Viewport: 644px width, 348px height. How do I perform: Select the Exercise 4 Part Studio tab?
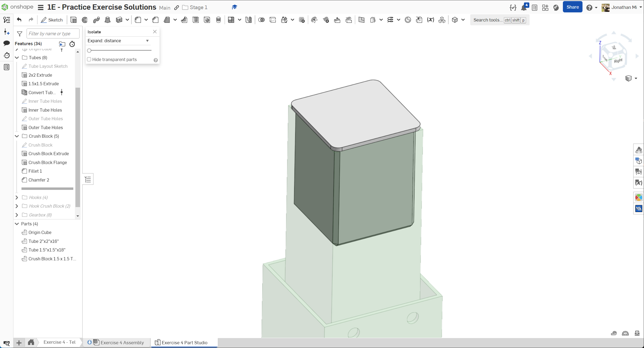coord(184,342)
